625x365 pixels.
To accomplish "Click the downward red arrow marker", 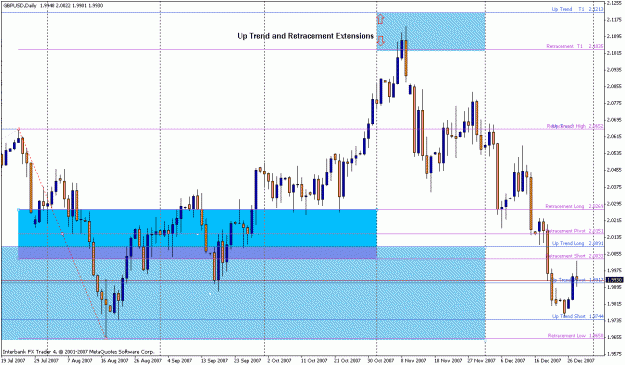I will (x=380, y=41).
